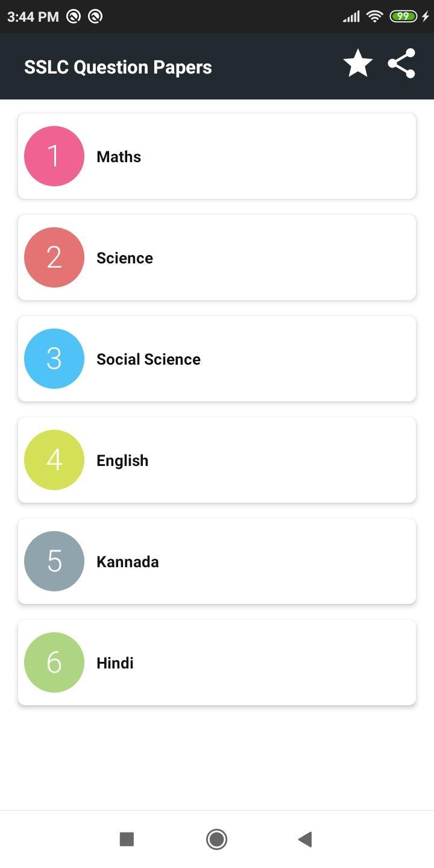This screenshot has height=868, width=434.
Task: Tap the recent apps square button
Action: (x=127, y=839)
